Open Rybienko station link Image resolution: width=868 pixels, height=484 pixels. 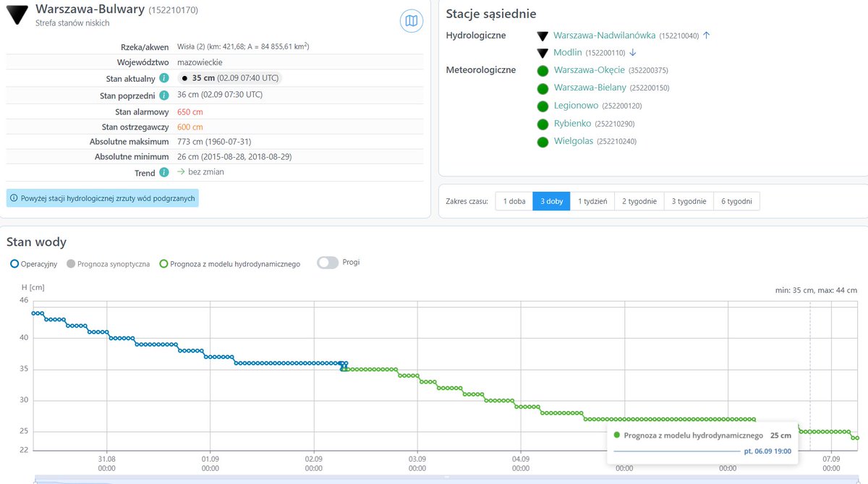point(572,123)
